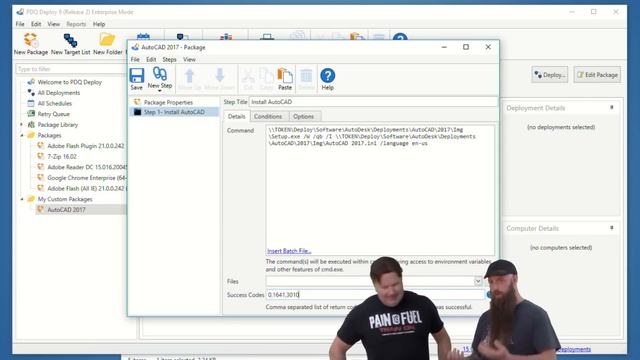Open the View menu in package window
This screenshot has width=640, height=360.
189,60
